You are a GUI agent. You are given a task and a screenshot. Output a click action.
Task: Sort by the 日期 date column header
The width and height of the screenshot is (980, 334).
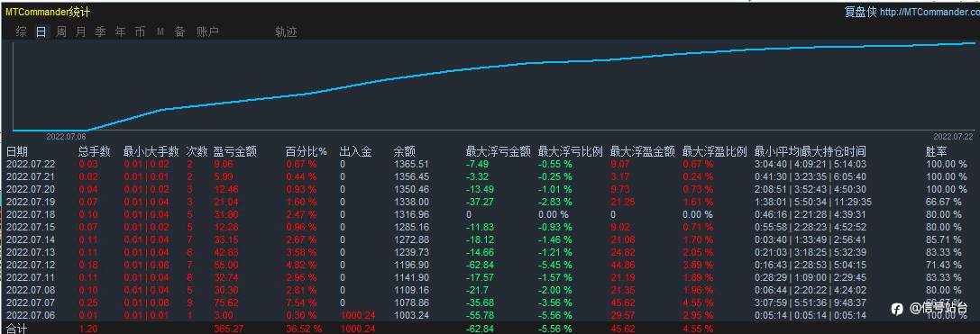click(17, 152)
